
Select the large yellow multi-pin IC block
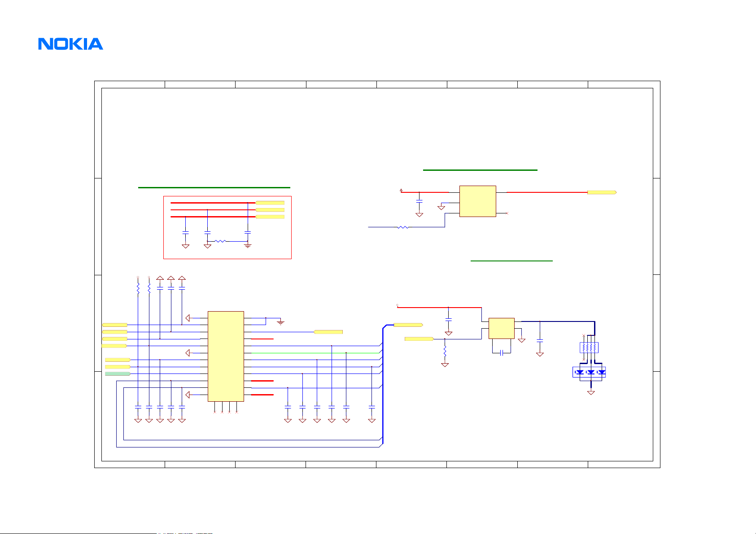point(226,356)
